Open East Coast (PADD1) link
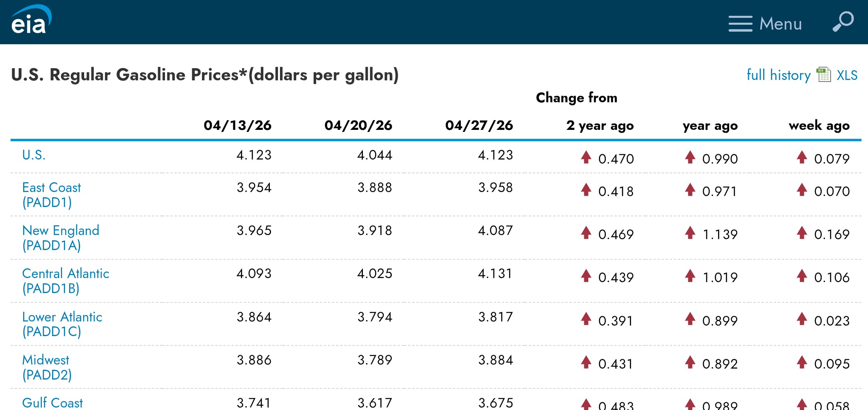 (52, 195)
